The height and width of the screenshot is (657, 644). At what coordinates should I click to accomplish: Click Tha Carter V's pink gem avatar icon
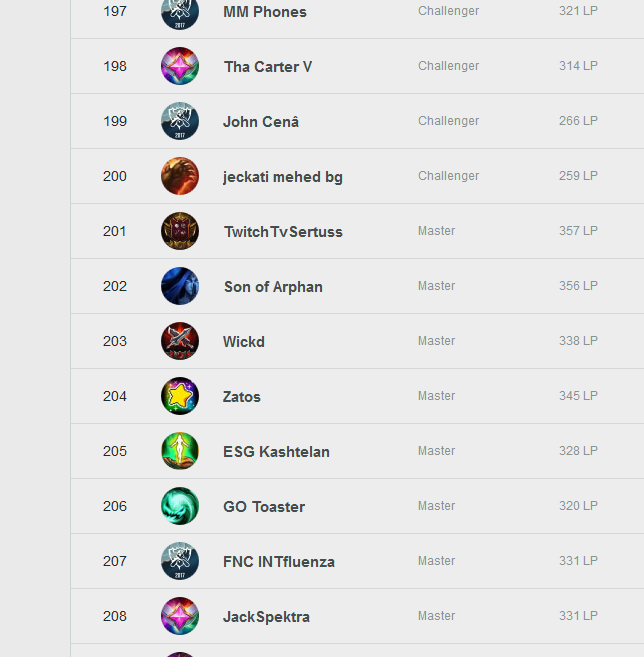[180, 66]
